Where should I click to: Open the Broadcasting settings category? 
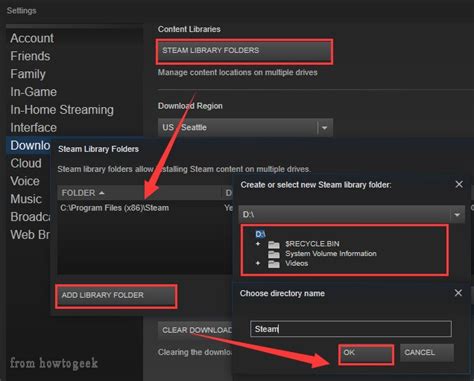[30, 217]
